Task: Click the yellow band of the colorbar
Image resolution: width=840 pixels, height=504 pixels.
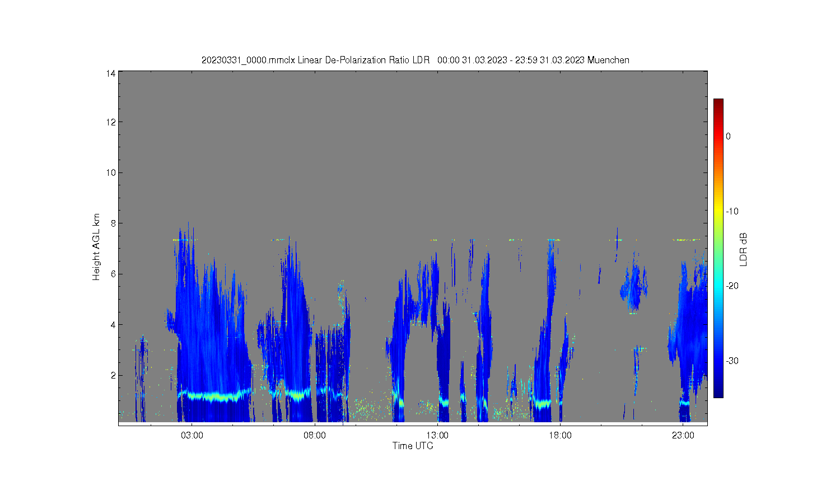Action: (x=718, y=211)
